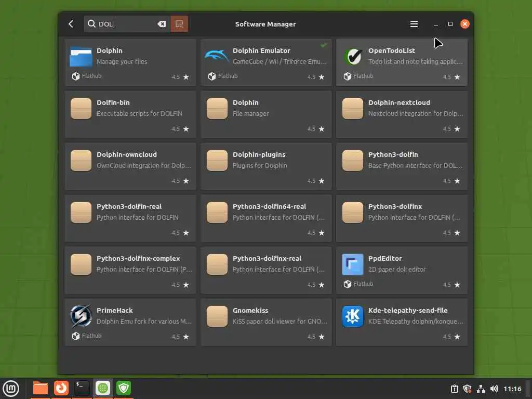Image resolution: width=532 pixels, height=399 pixels.
Task: Click 'Nextcloud integration for Dolp...' description
Action: point(416,113)
